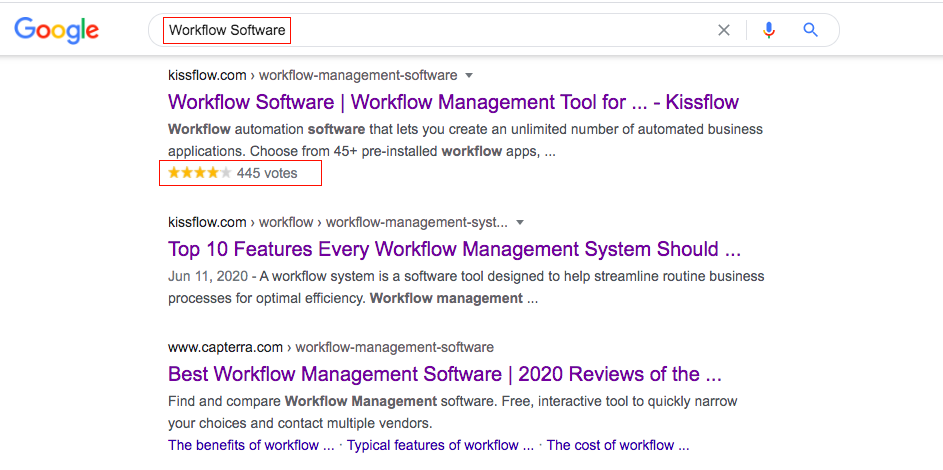
Task: Open Best Workflow Management Software Capterra result
Action: tap(444, 374)
